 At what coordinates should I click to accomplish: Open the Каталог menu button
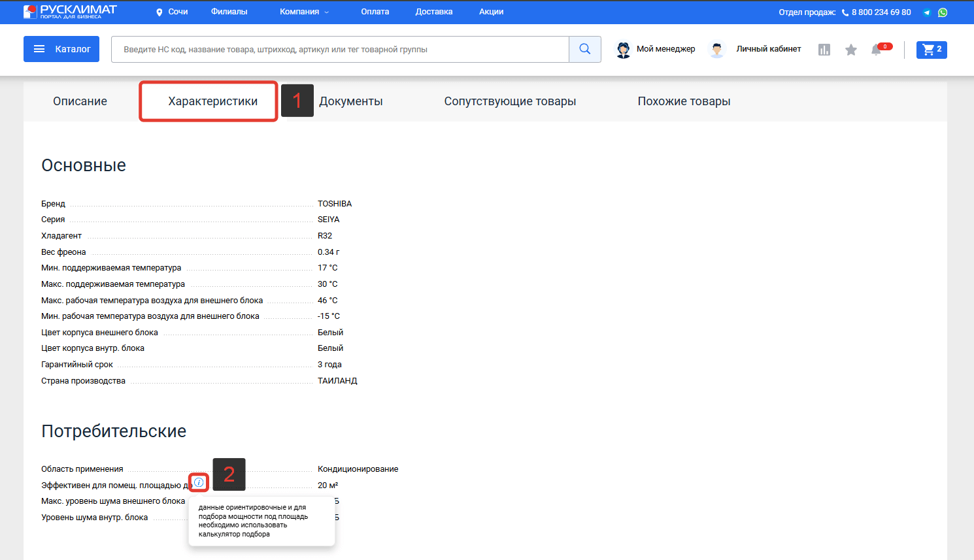point(61,49)
